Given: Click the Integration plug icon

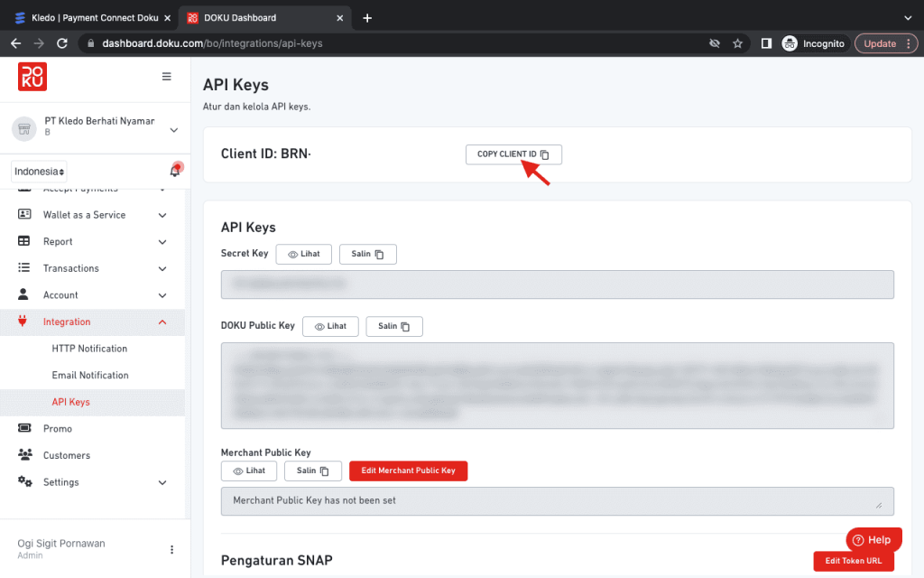Looking at the screenshot, I should (x=23, y=321).
